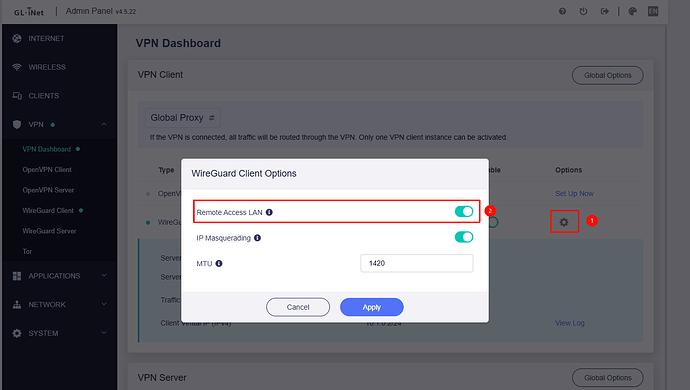
Task: Open the View Log link
Action: (569, 323)
